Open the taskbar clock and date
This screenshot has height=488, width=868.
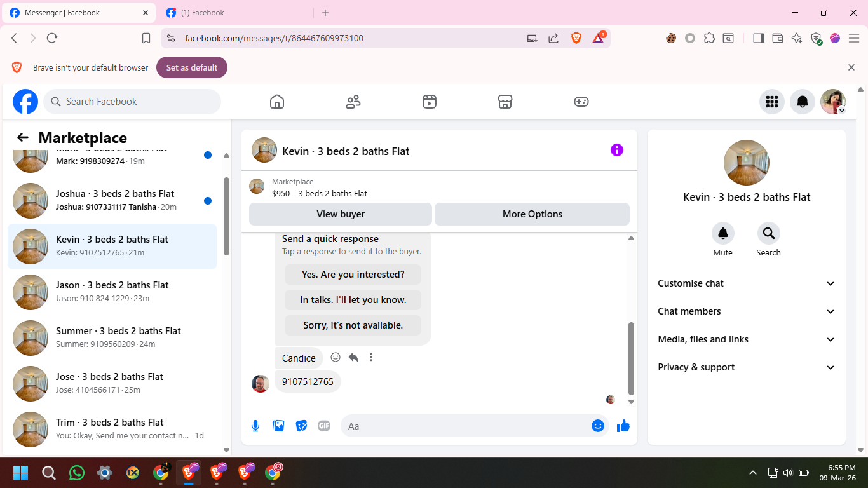tap(837, 473)
